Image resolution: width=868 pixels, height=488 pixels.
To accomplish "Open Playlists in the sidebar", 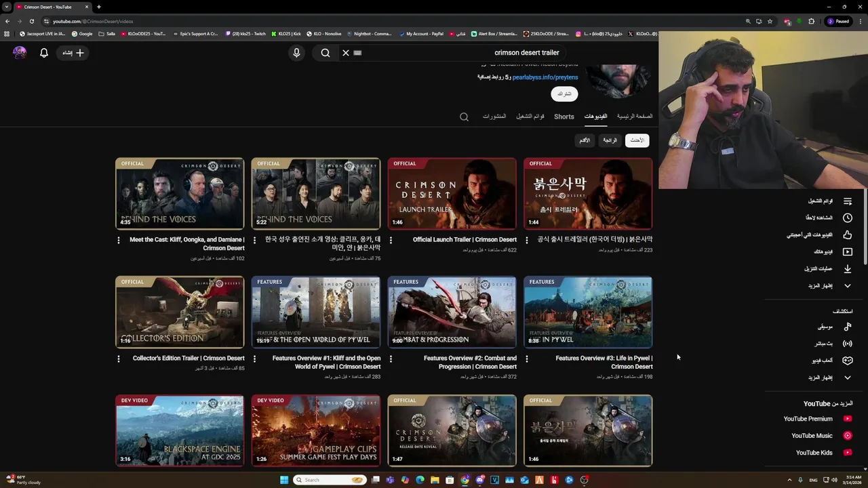I will 829,201.
